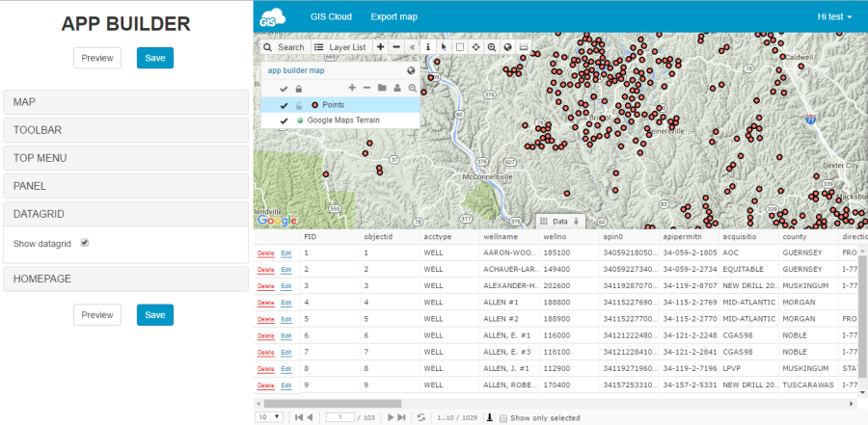Toggle visibility of the Points layer
Viewport: 868px width, 425px height.
284,105
